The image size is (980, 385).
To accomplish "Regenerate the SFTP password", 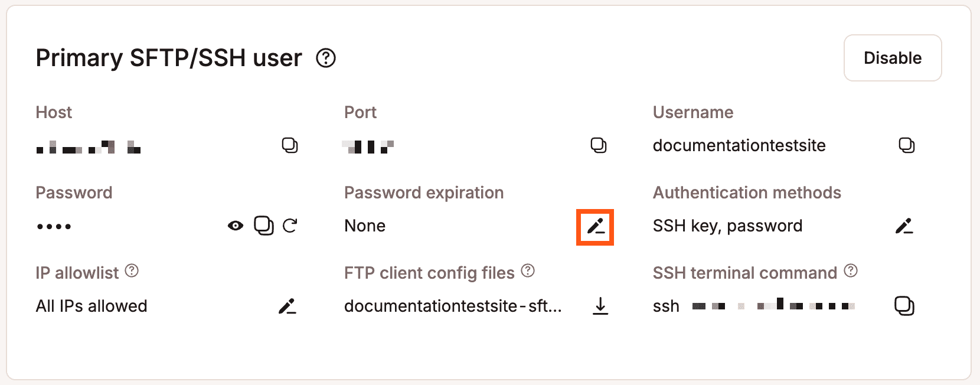I will [290, 226].
